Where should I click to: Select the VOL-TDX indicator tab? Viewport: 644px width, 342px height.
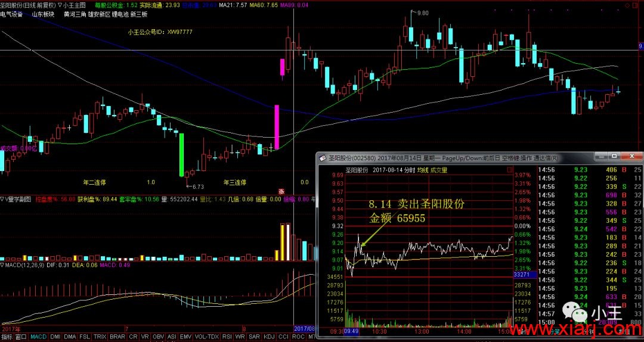(x=207, y=337)
